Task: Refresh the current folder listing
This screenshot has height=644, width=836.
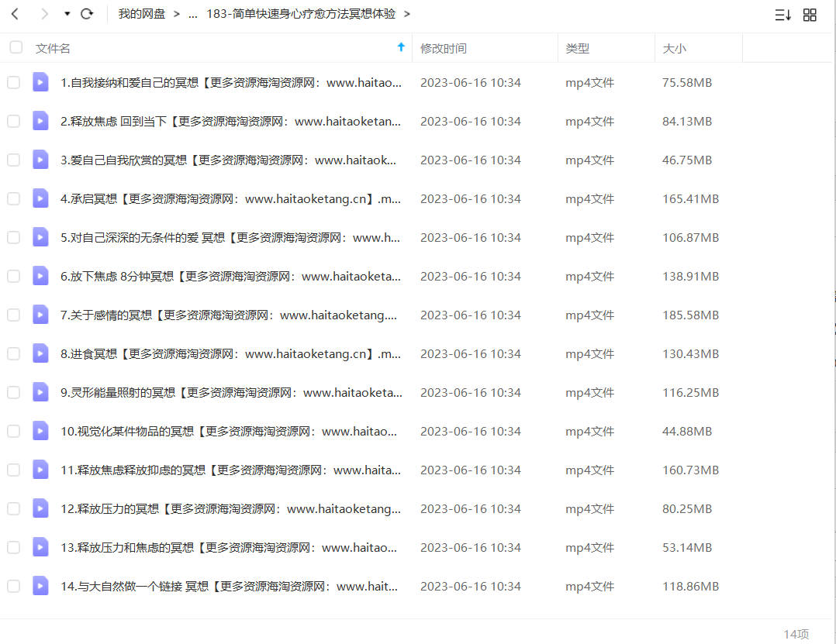Action: pos(87,14)
